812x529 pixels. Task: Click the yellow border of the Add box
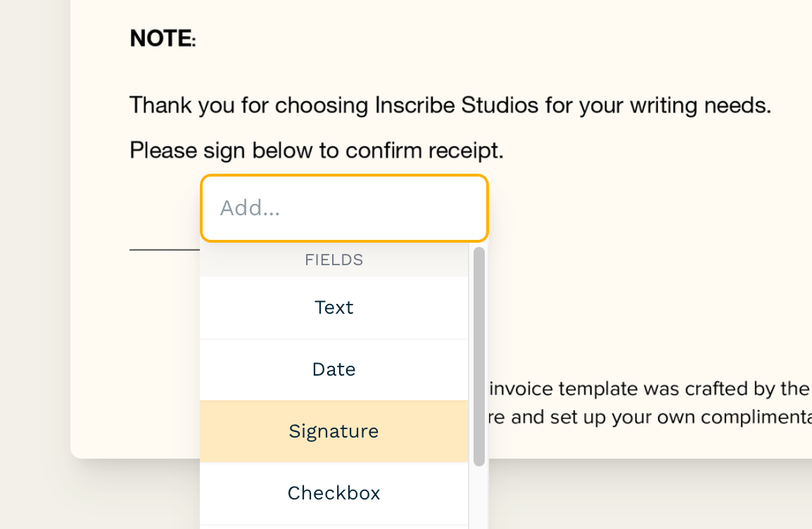click(343, 175)
